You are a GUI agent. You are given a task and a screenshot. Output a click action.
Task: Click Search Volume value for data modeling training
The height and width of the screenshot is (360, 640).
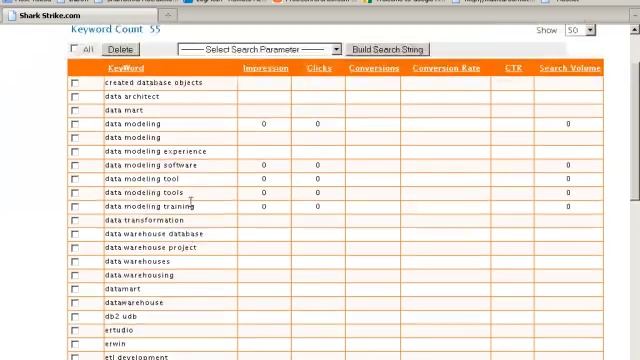pos(569,207)
